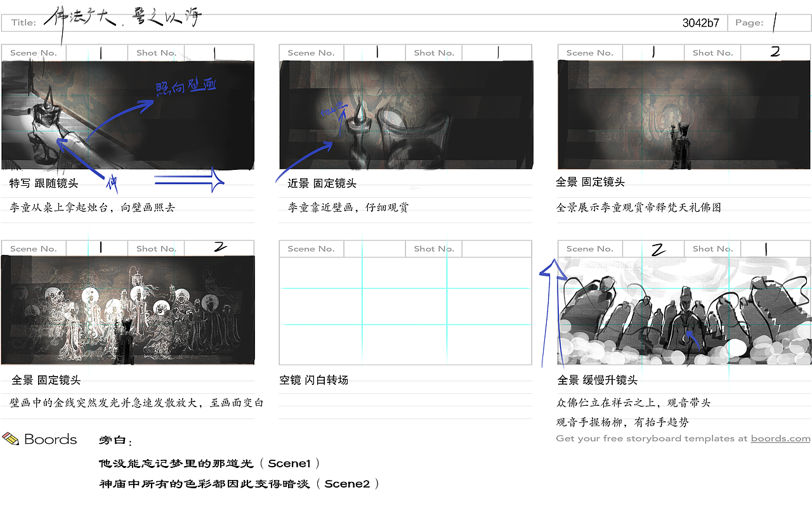The width and height of the screenshot is (812, 506).
Task: Open the Buddhas-on-clouds panel image
Action: pyautogui.click(x=684, y=311)
